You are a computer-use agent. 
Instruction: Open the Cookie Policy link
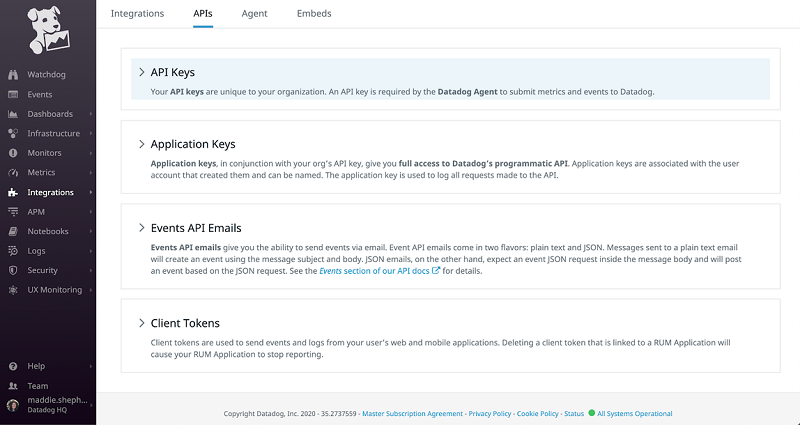[538, 414]
